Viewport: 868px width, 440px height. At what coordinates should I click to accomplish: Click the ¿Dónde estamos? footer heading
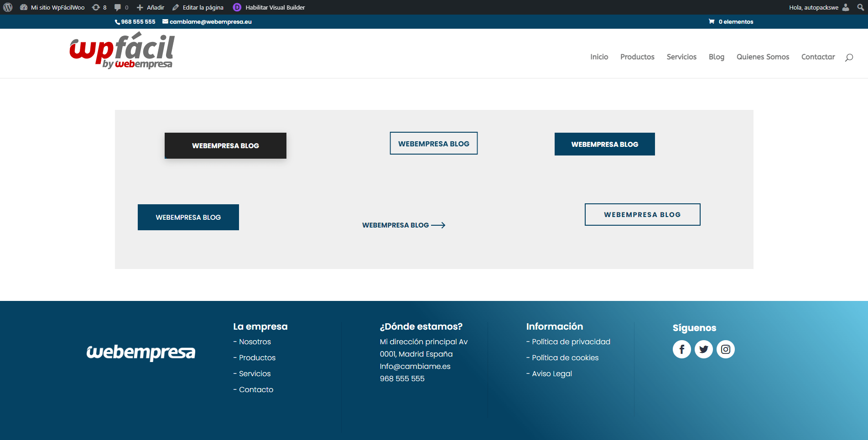tap(421, 326)
